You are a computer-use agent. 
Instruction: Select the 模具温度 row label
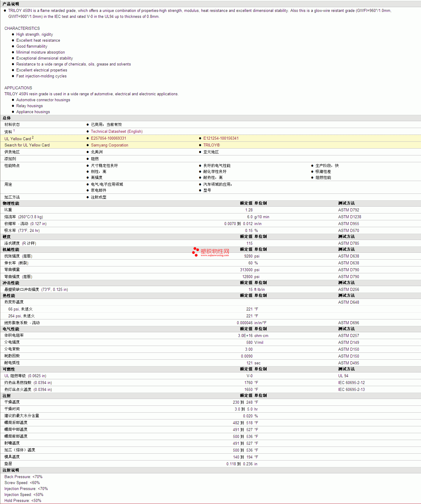tap(12, 457)
